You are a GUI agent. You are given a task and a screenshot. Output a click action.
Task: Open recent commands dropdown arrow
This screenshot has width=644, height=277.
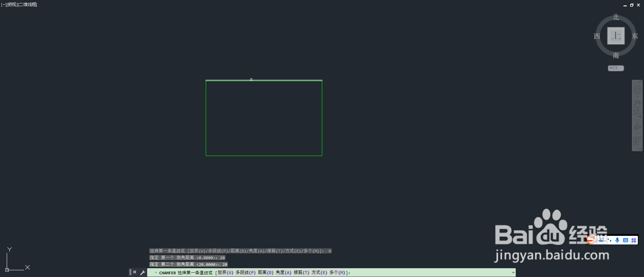click(156, 273)
